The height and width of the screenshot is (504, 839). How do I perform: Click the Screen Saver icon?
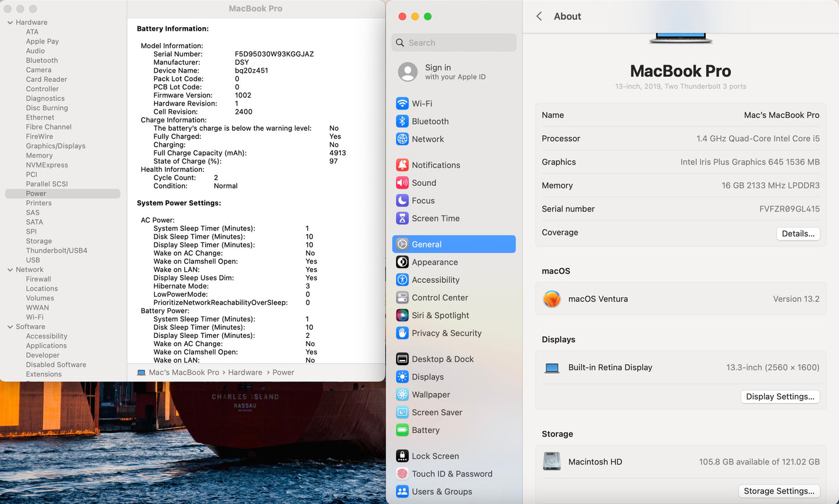[402, 412]
